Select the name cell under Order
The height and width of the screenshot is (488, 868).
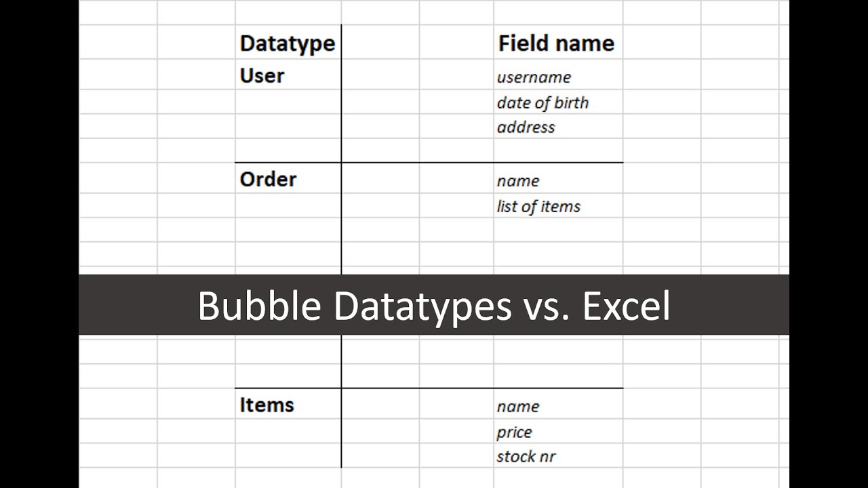point(518,181)
